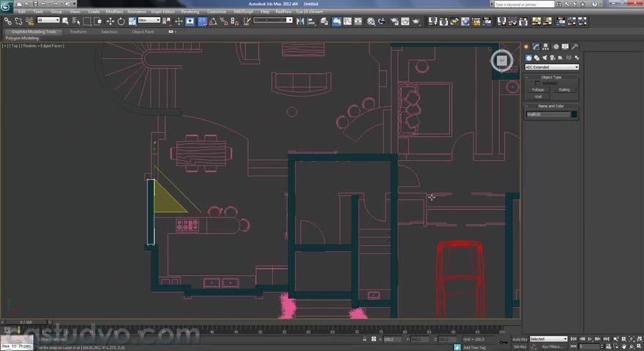644x351 pixels.
Task: Click the Wall object type button
Action: 538,97
